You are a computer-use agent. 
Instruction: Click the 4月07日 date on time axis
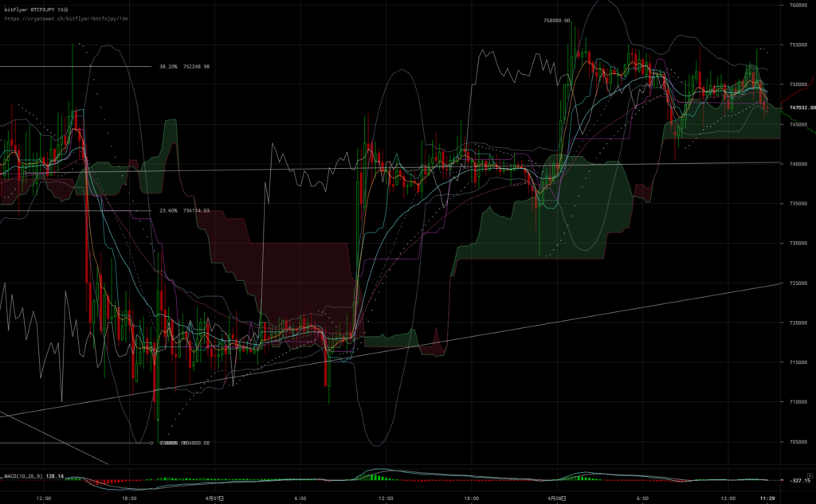[x=214, y=498]
